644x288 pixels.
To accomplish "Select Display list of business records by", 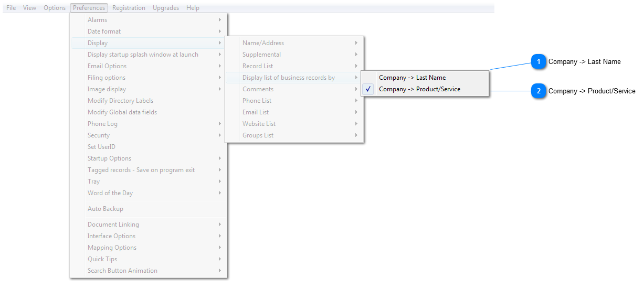I will [294, 78].
